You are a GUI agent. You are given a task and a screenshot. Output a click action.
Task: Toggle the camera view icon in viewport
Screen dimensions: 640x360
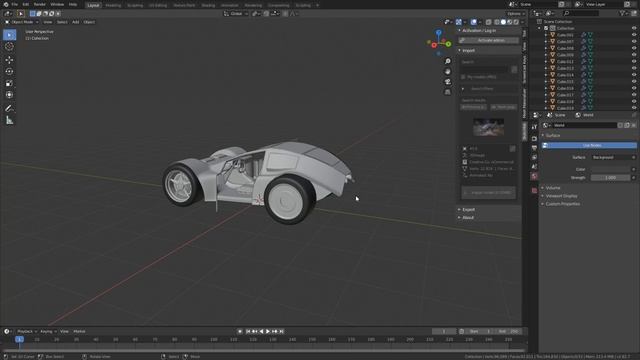448,82
